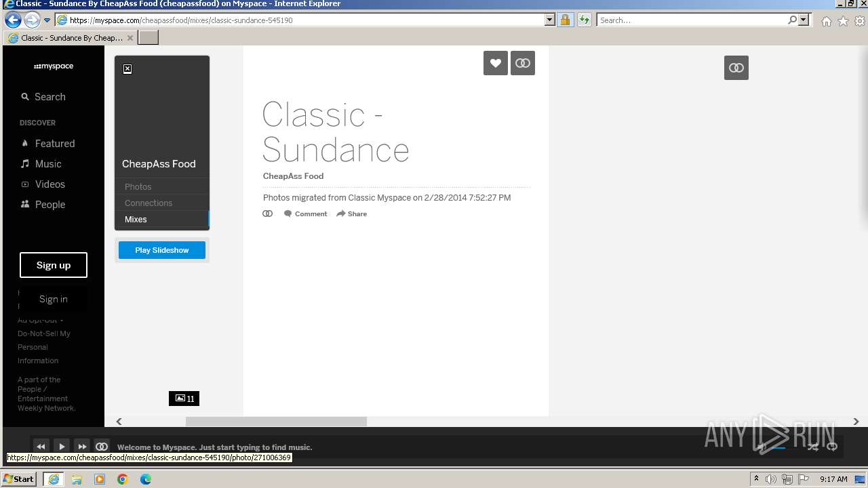
Task: Open the CheapAss Food profile name
Action: point(159,164)
